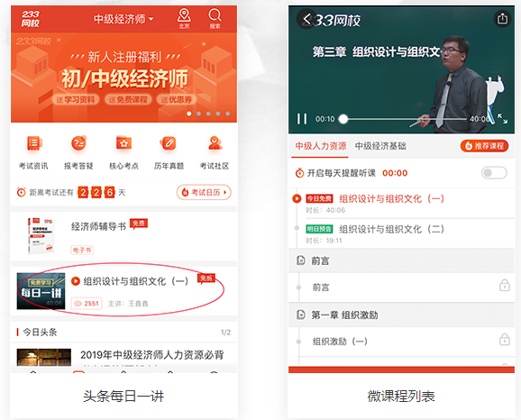Tap the 推荐课程 recommended courses button

484,146
